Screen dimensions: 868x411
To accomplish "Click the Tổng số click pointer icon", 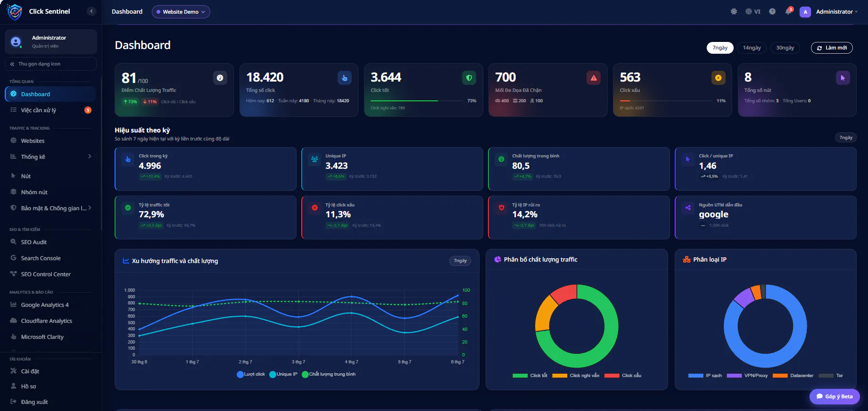I will [345, 78].
